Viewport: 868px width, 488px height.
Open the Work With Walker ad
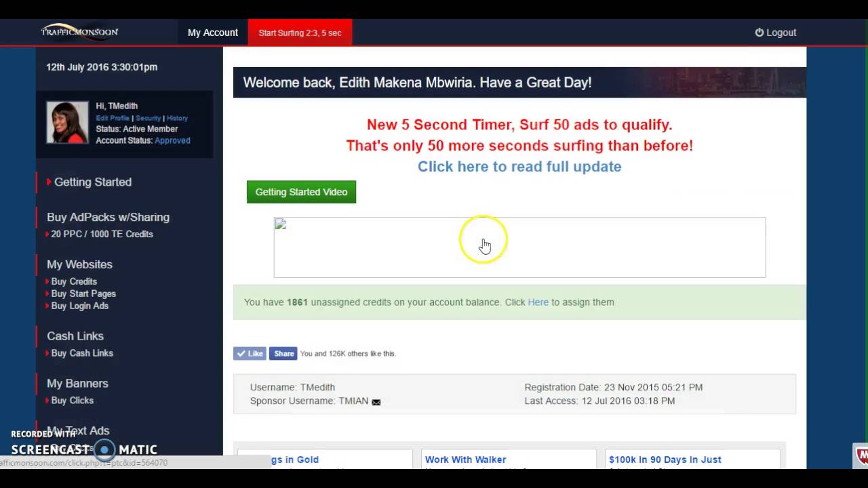tap(465, 460)
